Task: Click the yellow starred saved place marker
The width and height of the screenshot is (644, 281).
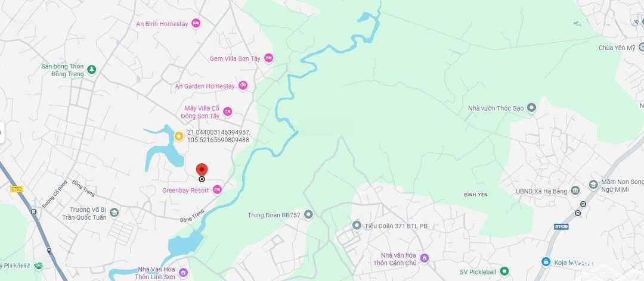Action: point(179,136)
